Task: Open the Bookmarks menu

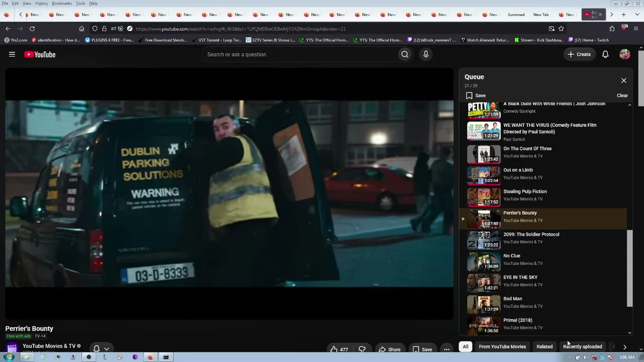Action: pos(62,4)
